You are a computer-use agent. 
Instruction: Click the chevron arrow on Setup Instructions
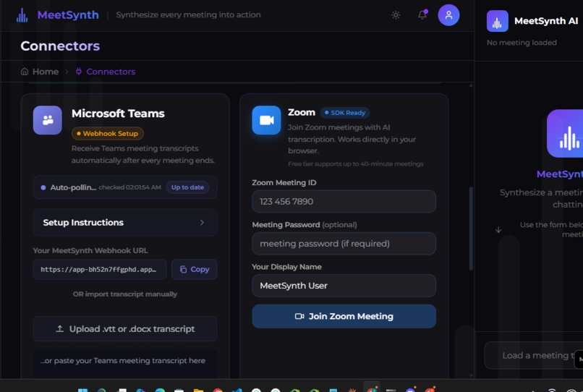tap(203, 223)
